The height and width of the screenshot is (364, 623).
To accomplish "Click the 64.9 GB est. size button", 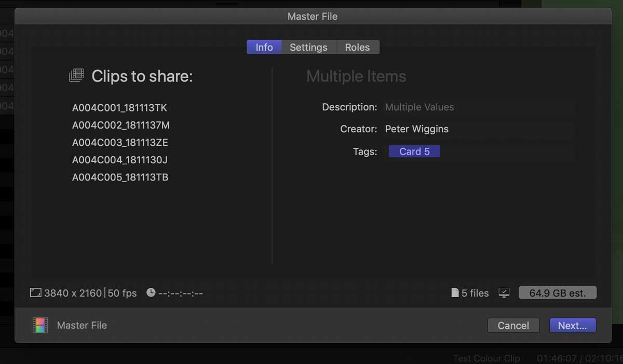I will point(558,293).
